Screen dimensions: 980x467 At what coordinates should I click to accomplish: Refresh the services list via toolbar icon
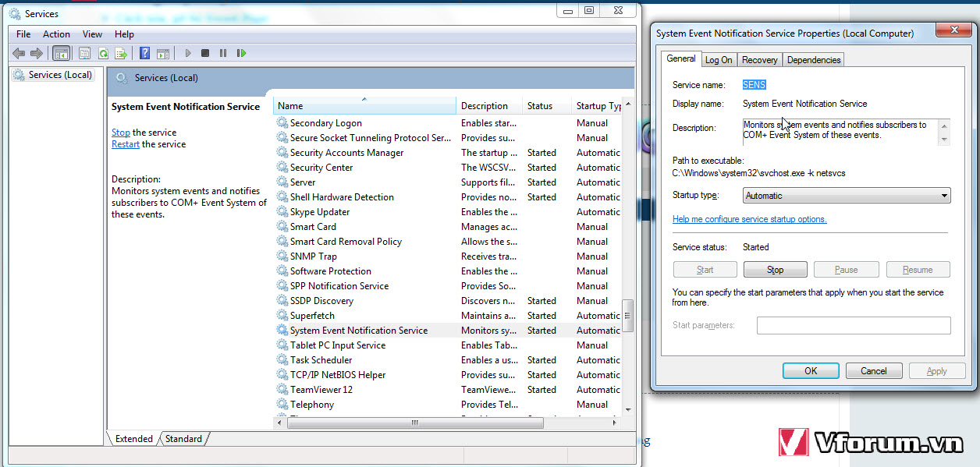pyautogui.click(x=102, y=53)
